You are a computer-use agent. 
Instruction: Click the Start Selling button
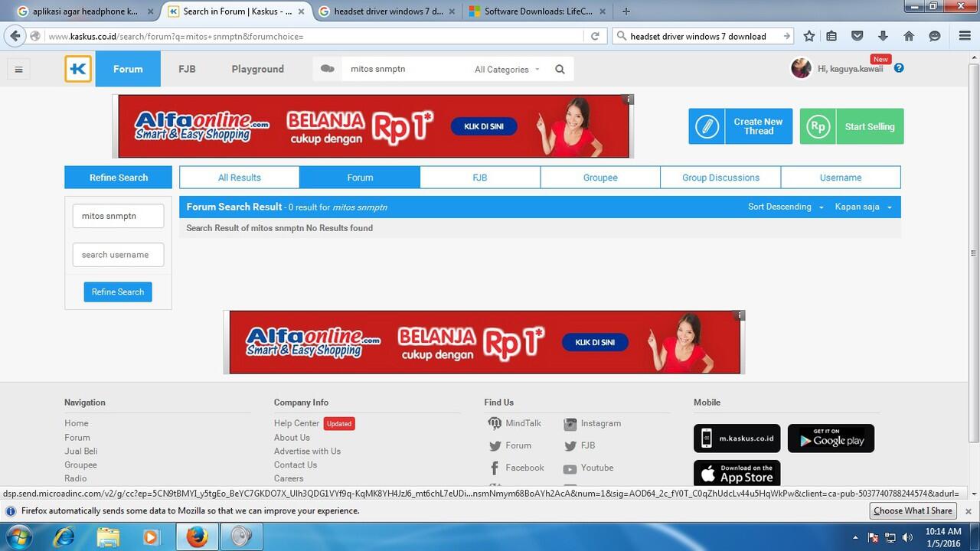[851, 126]
